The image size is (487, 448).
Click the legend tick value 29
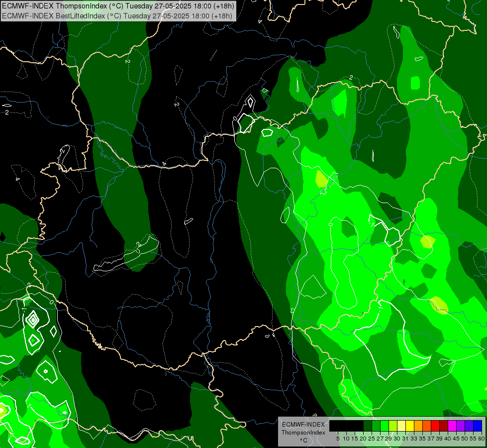[389, 439]
